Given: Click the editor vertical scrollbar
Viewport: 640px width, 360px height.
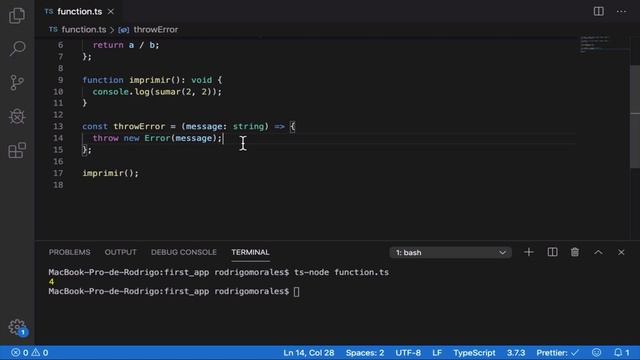Looking at the screenshot, I should [635, 116].
